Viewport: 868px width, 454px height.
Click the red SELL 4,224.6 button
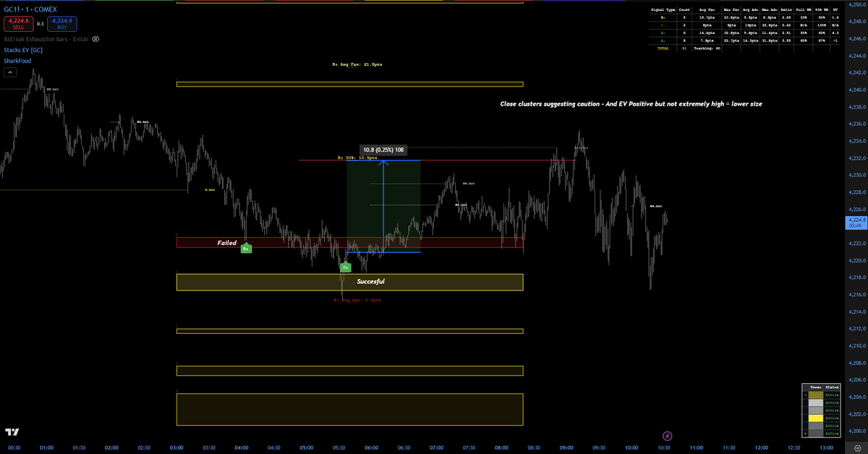pyautogui.click(x=17, y=23)
